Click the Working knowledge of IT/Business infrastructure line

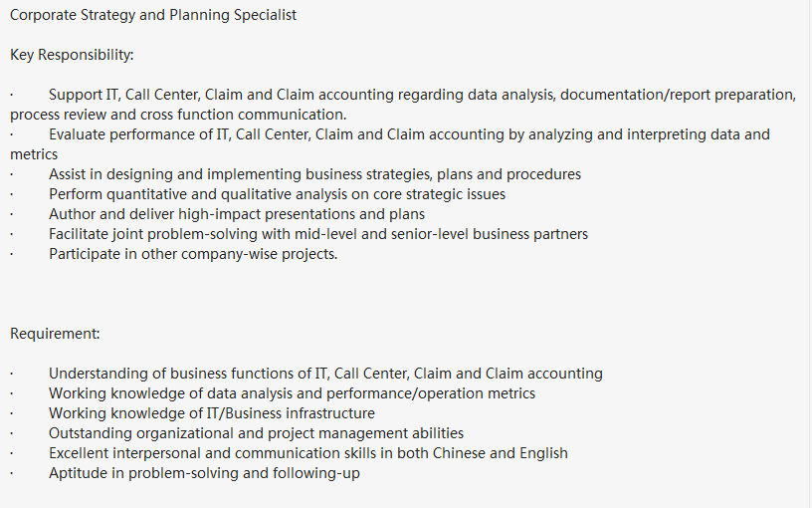click(212, 413)
